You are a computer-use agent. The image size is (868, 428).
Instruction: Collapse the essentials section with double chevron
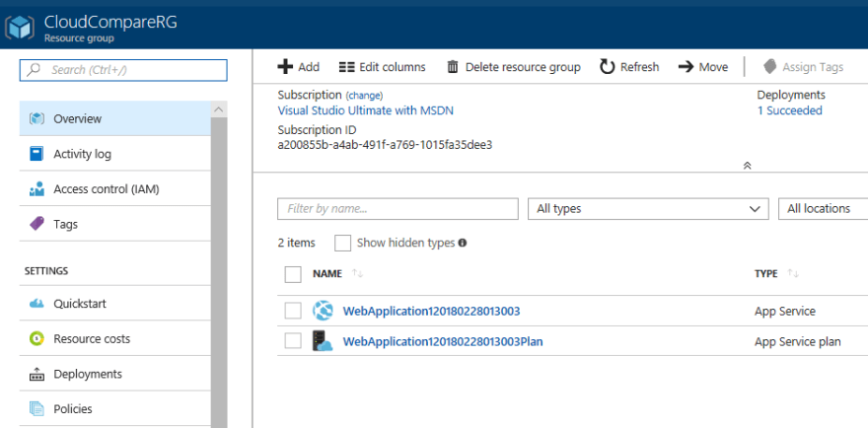tap(747, 165)
